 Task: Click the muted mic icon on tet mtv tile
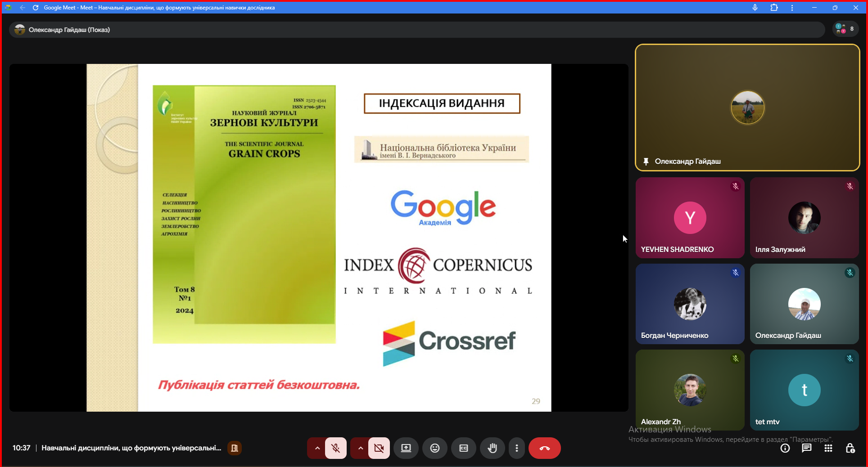[850, 359]
